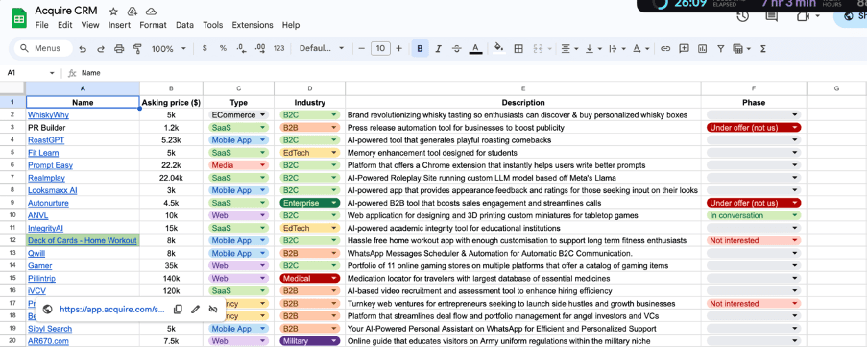Screen dimensions: 868x348
Task: Open the vertical align dropdown
Action: (592, 49)
